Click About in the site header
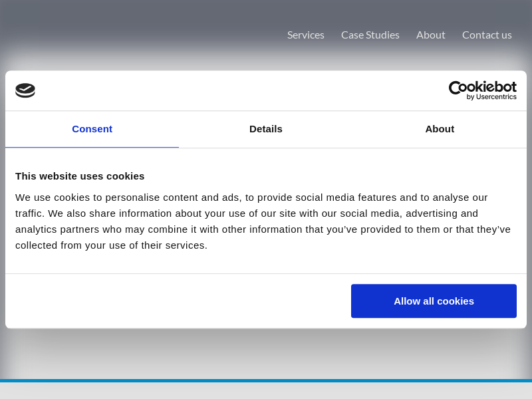The width and height of the screenshot is (532, 399). [431, 35]
